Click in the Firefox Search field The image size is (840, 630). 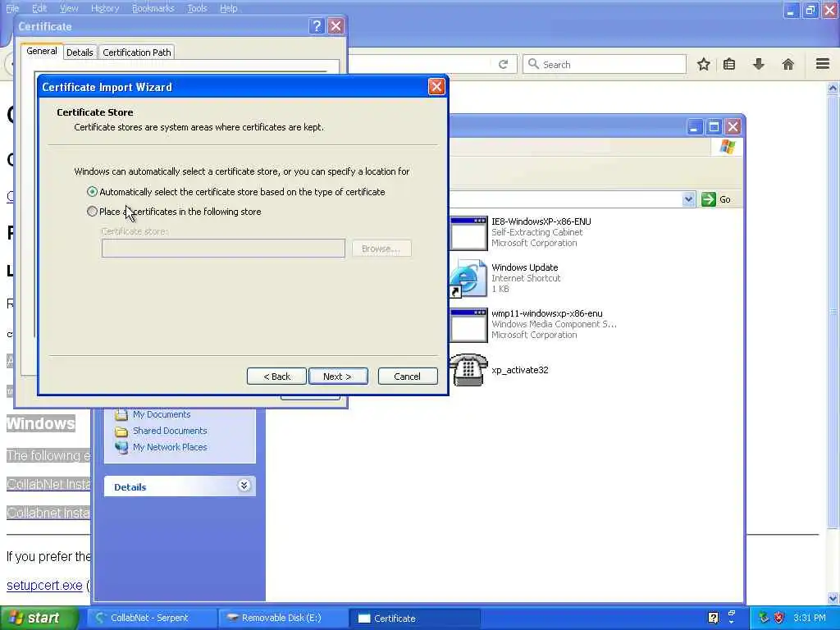pyautogui.click(x=605, y=64)
